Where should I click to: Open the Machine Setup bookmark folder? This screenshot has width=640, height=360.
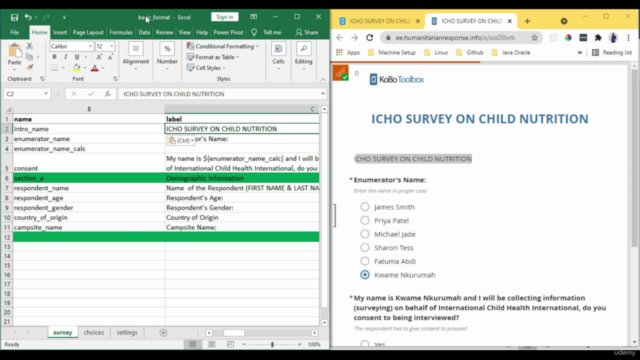[392, 53]
